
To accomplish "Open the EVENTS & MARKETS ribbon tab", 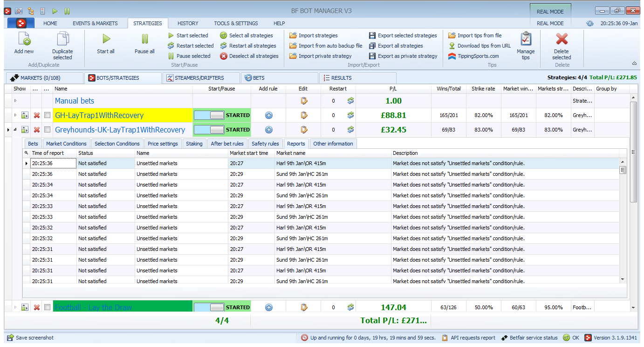I will [x=95, y=23].
